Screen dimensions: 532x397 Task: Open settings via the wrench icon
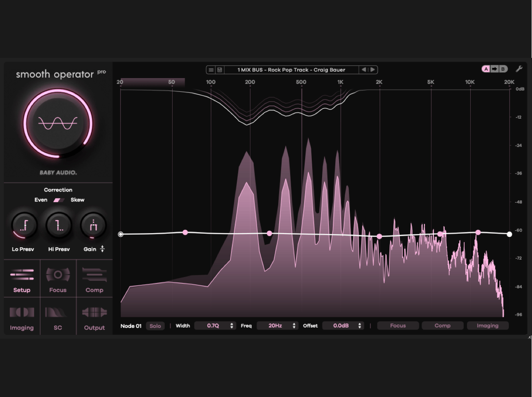519,69
